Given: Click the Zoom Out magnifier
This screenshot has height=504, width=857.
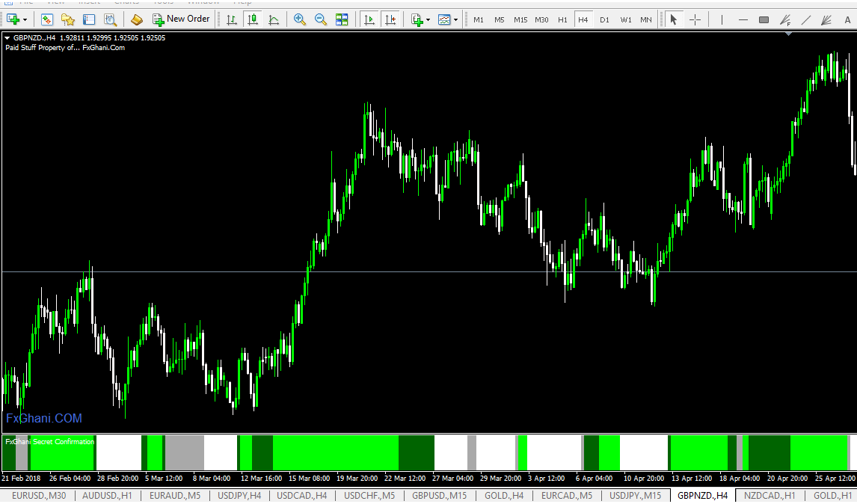Looking at the screenshot, I should pos(321,19).
